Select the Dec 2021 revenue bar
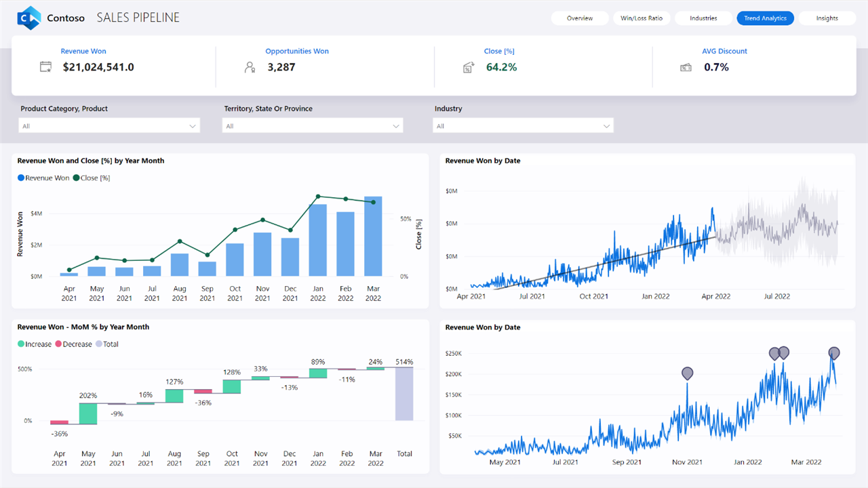The height and width of the screenshot is (488, 868). [x=290, y=257]
